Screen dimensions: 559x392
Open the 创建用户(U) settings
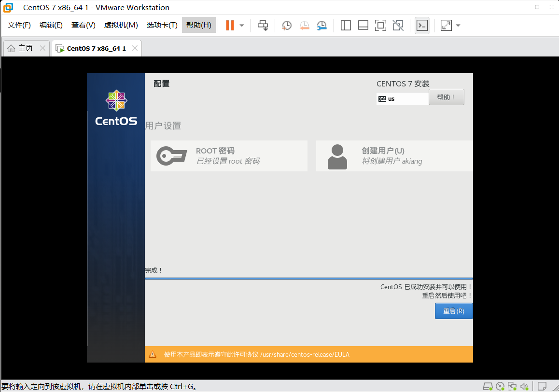click(394, 156)
